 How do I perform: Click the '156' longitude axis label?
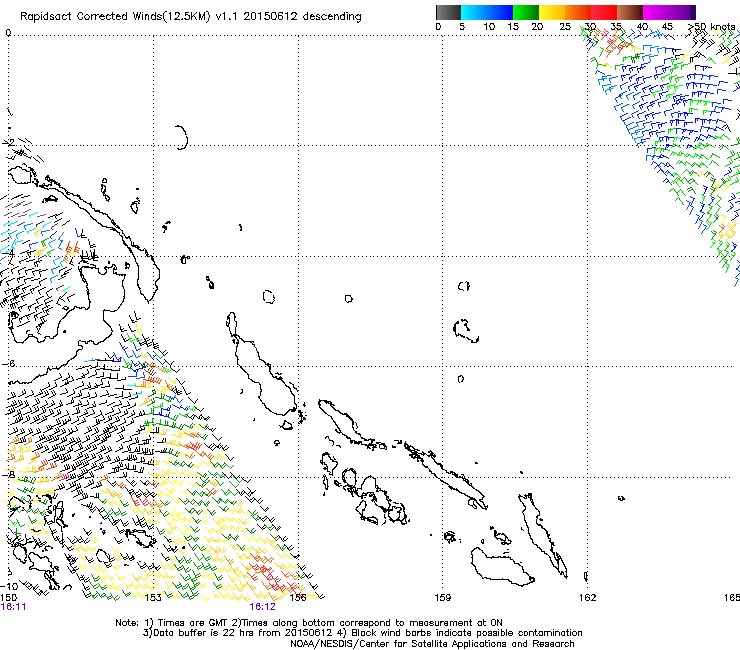(298, 598)
